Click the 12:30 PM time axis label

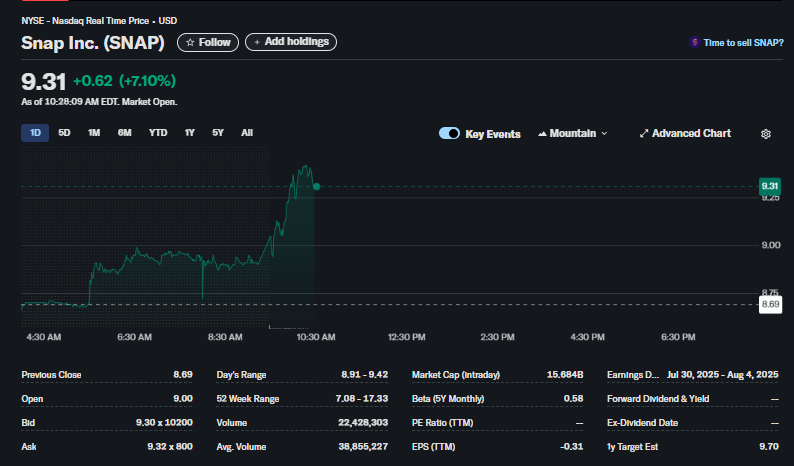click(407, 337)
